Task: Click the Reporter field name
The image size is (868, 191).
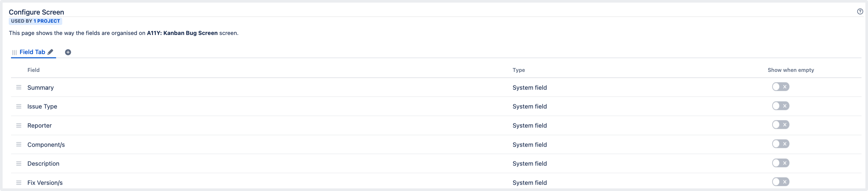Action: pyautogui.click(x=40, y=125)
